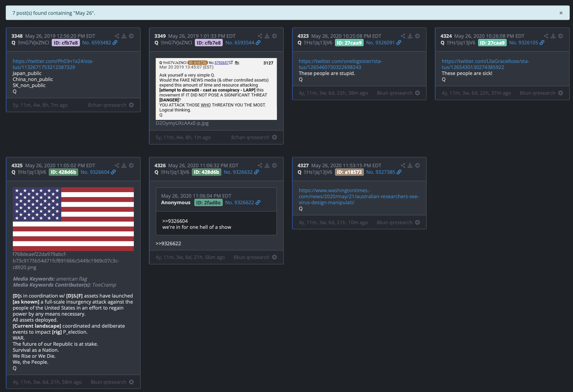573x392 pixels.
Task: Click the download icon on post 4327
Action: (410, 165)
